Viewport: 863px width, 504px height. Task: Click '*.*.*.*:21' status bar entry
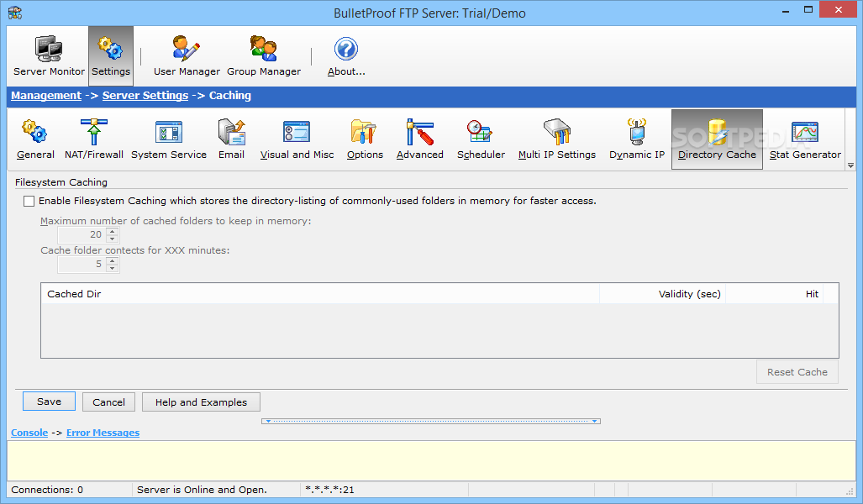point(329,490)
